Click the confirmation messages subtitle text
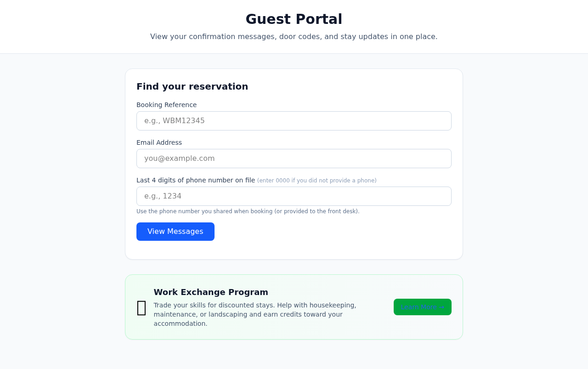 294,36
